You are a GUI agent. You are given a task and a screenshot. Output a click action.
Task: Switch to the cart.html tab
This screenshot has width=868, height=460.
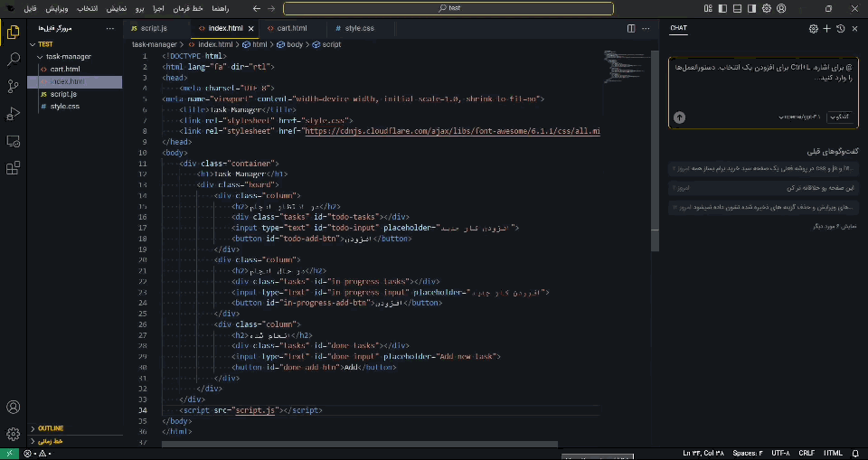(292, 28)
